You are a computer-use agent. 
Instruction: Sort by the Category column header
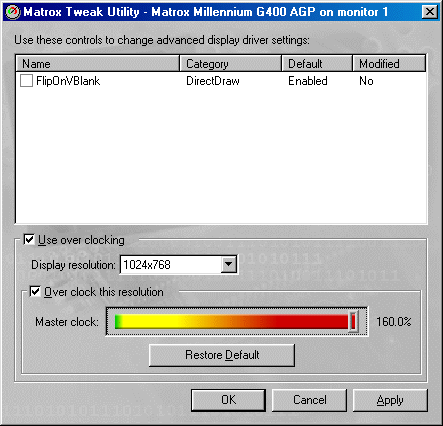click(x=231, y=63)
